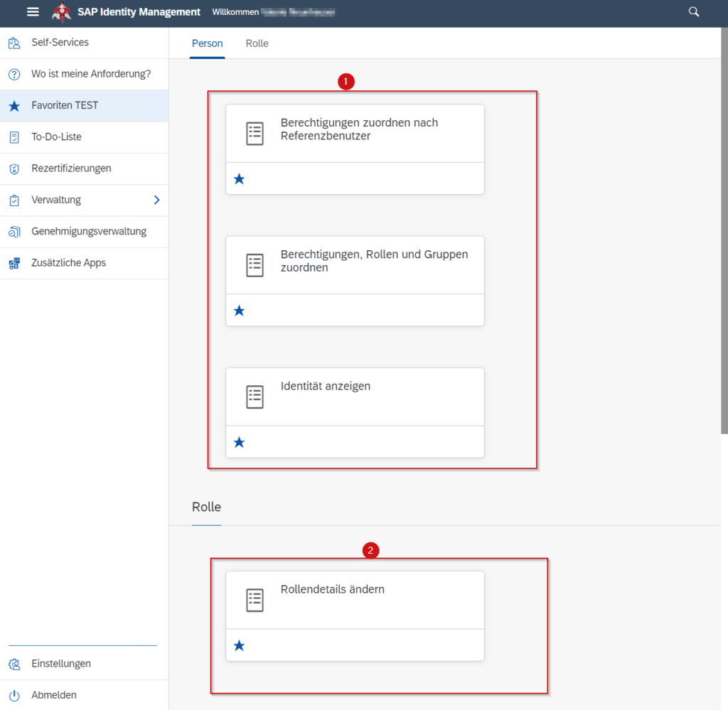
Task: Click list icon on Identität anzeigen card
Action: pos(255,397)
